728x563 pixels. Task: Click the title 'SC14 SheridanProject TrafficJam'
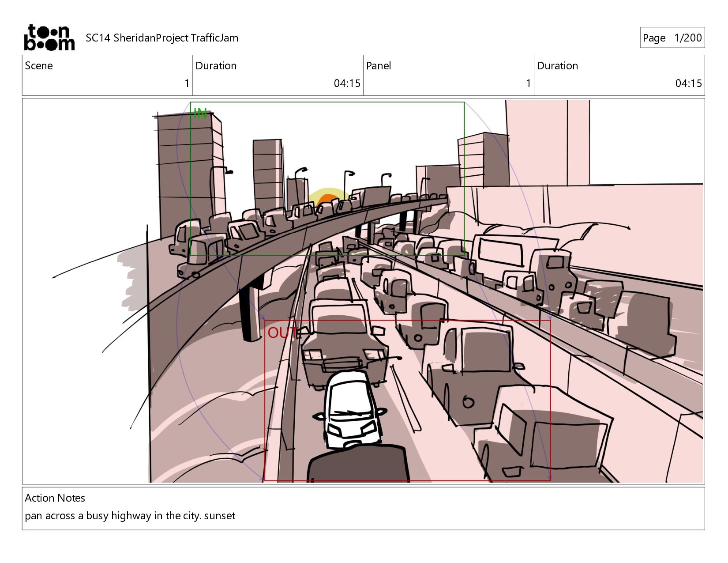tap(162, 38)
